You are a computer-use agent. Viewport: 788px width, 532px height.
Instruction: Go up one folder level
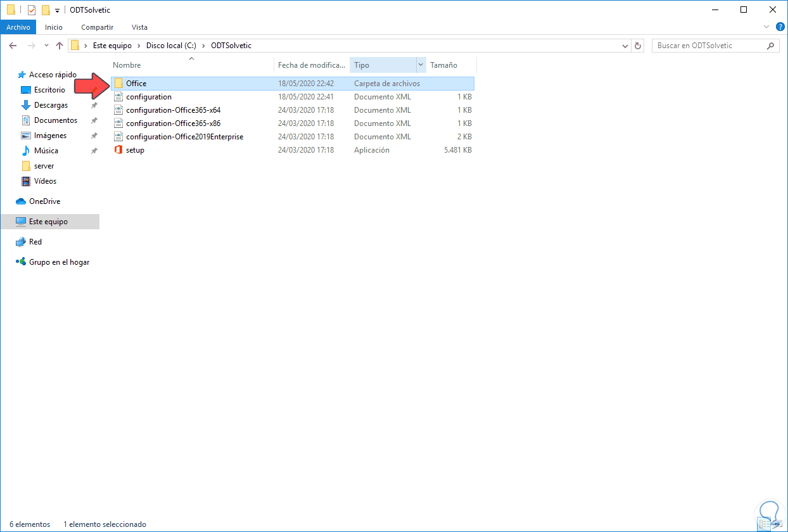click(x=60, y=45)
